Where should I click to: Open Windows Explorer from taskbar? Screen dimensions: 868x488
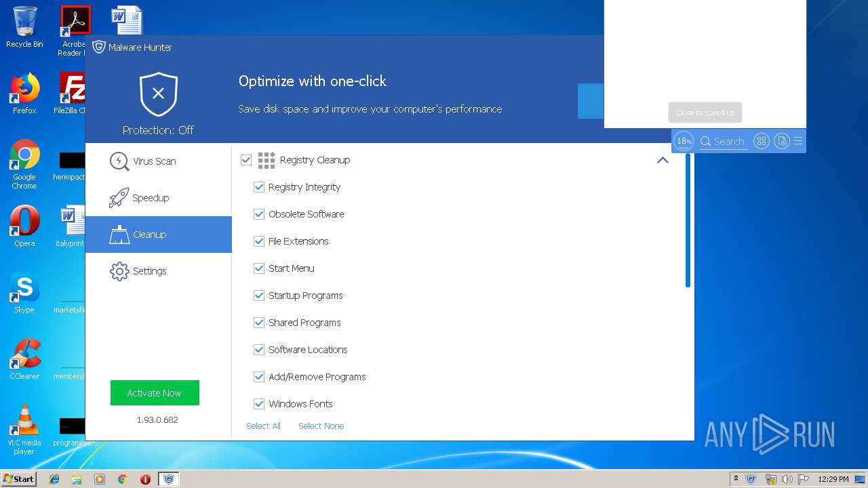coord(77,479)
